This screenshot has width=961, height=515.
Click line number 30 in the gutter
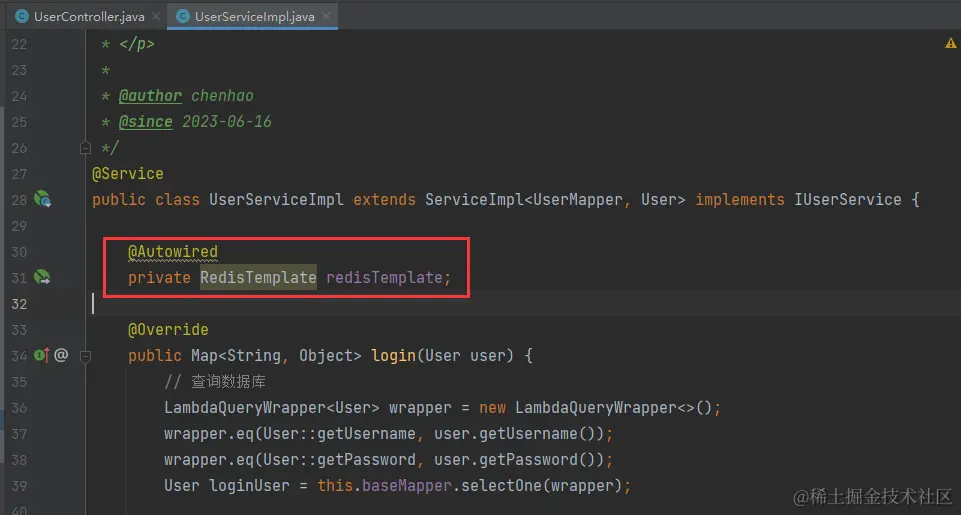(19, 251)
